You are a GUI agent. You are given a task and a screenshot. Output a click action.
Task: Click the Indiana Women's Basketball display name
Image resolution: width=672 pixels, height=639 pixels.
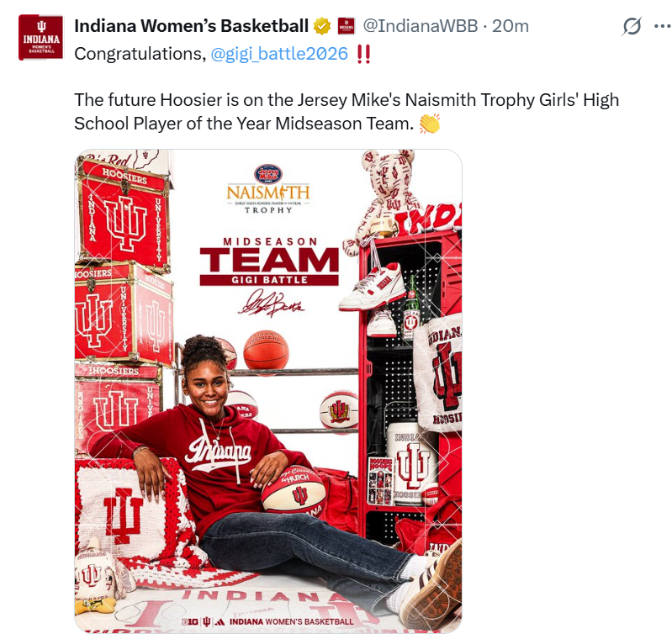(191, 26)
